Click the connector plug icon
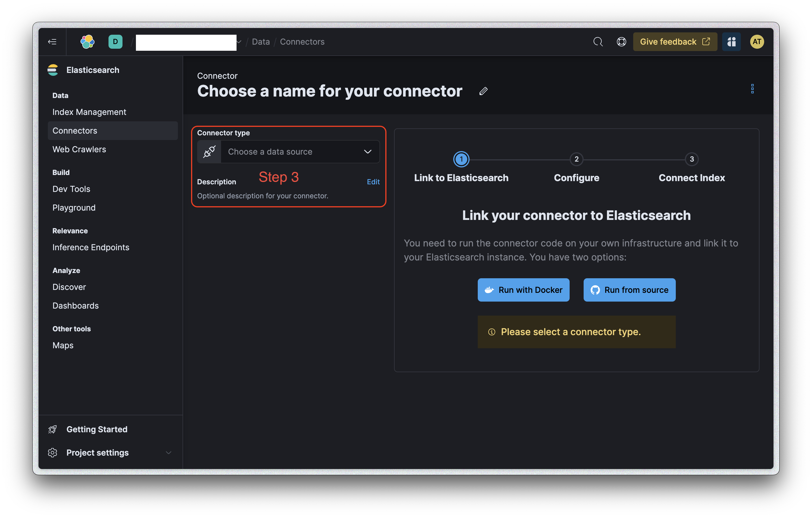The height and width of the screenshot is (518, 812). (x=209, y=152)
